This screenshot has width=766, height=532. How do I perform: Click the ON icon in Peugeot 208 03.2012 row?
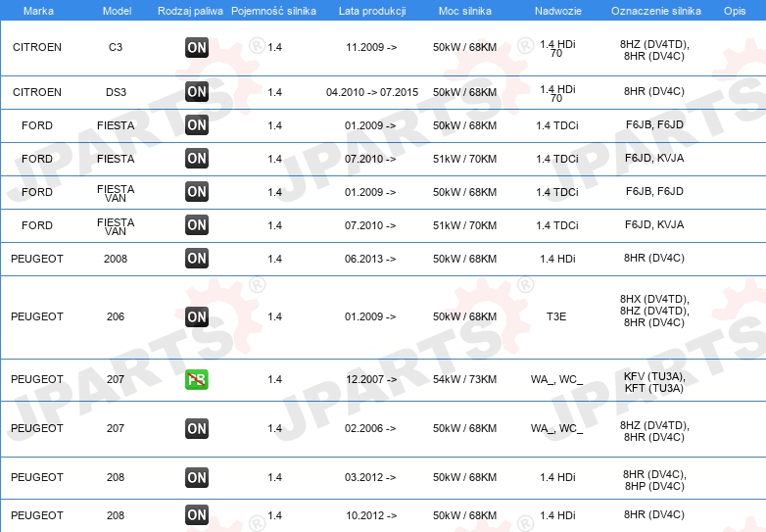tap(197, 477)
